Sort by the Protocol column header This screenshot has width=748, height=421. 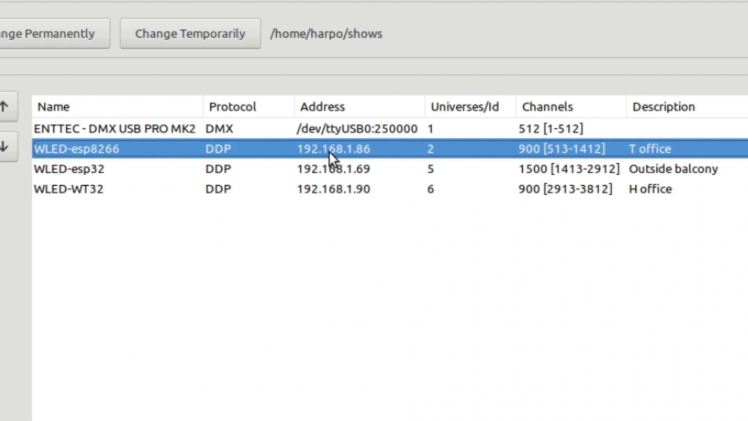(x=232, y=107)
